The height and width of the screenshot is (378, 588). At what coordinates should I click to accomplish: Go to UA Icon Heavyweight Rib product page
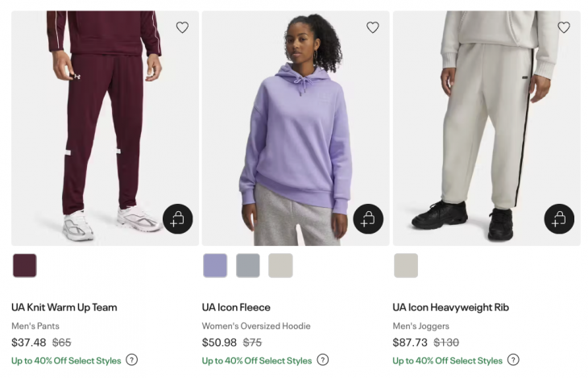(x=450, y=307)
